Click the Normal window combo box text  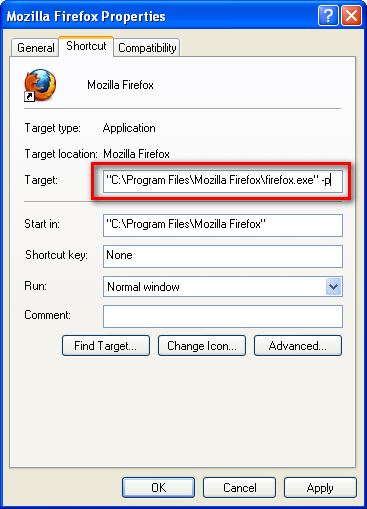[x=143, y=287]
